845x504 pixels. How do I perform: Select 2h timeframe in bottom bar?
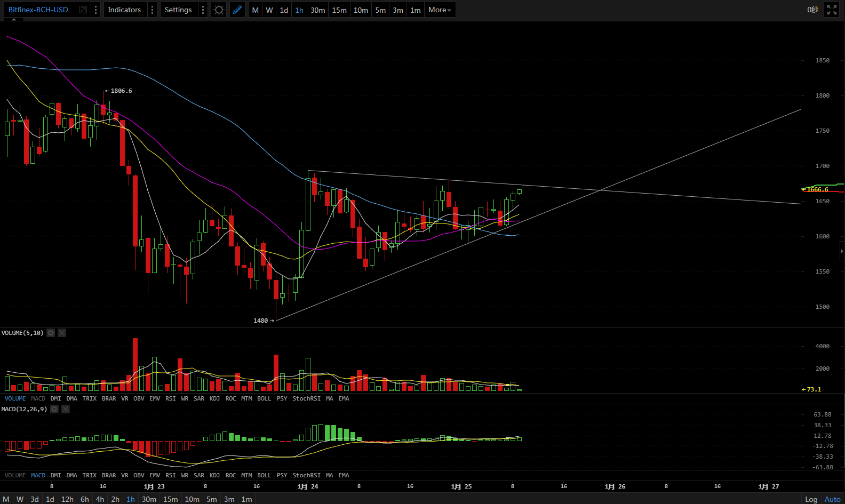(x=115, y=499)
